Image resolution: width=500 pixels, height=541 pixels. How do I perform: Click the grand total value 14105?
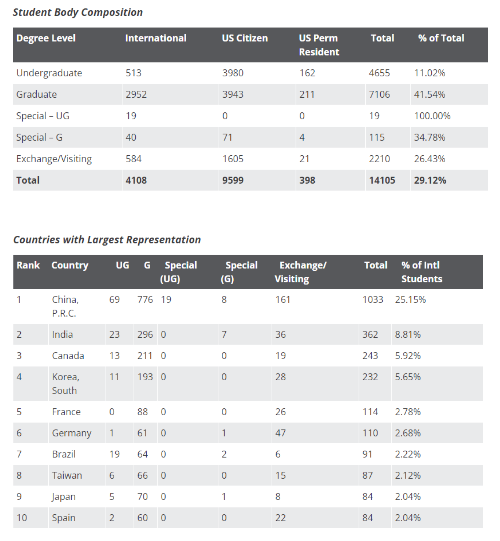[382, 180]
